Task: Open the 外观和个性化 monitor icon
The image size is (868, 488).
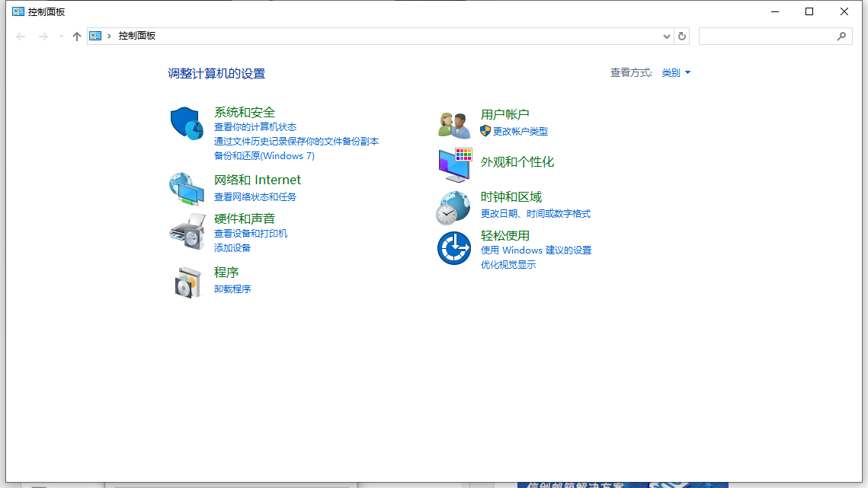Action: [454, 164]
